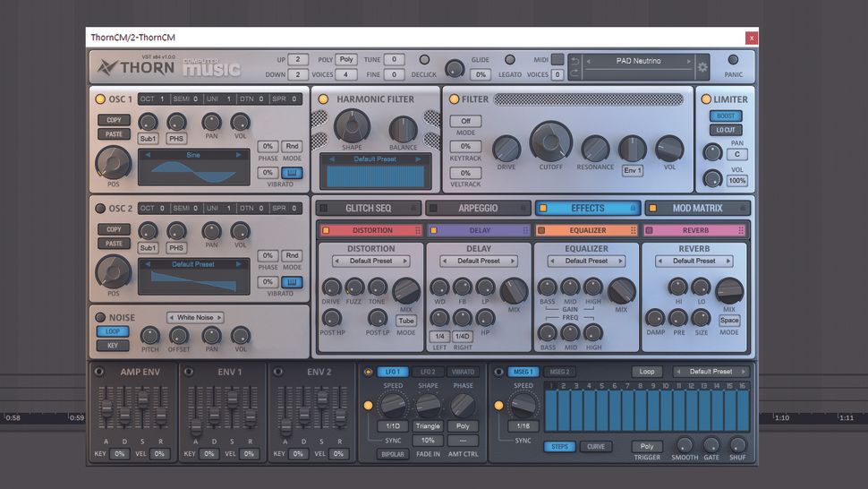This screenshot has width=868, height=489.
Task: Click the Delay Mix knob
Action: 515,291
